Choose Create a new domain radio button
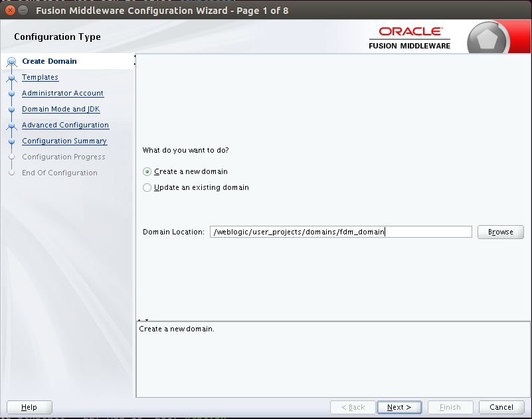Viewport: 532px width, 419px height. coord(147,171)
